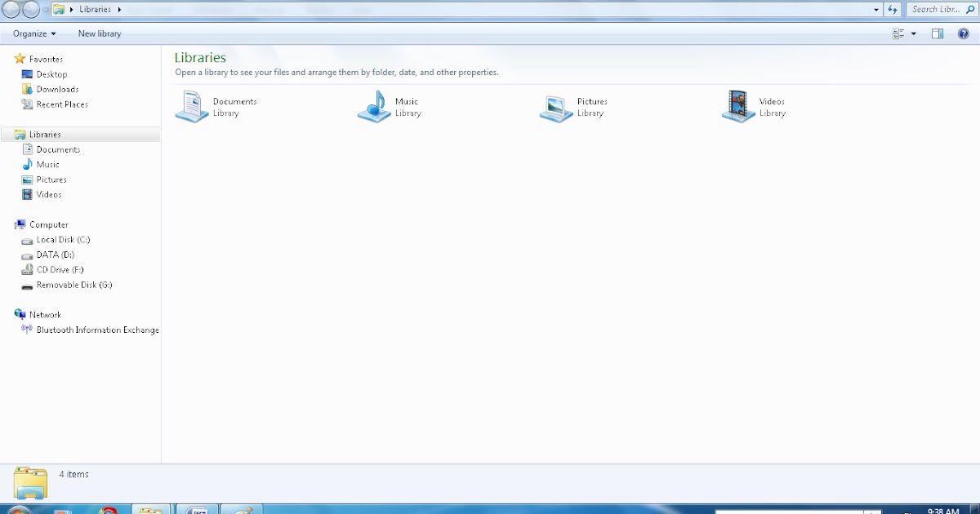The width and height of the screenshot is (980, 514).
Task: Open Help with the question mark icon
Action: (963, 33)
